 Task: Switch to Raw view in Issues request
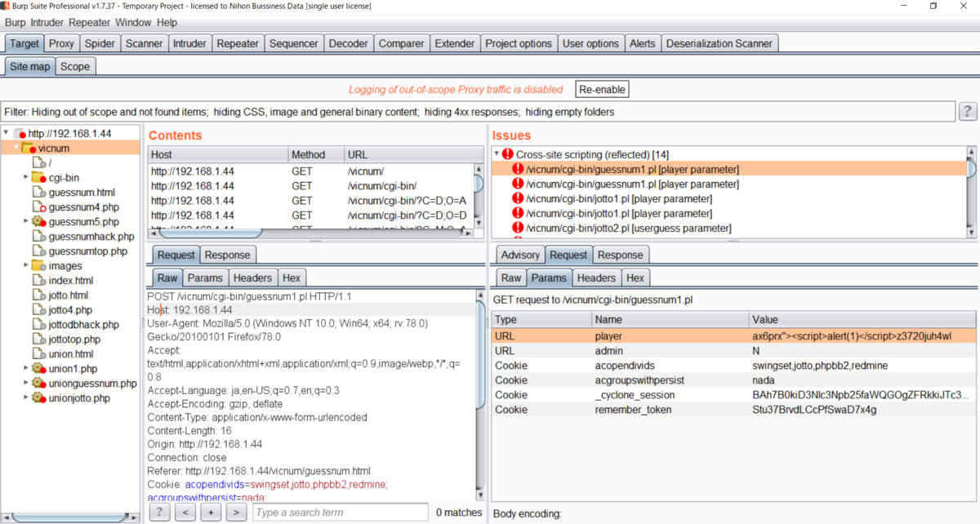[x=511, y=278]
